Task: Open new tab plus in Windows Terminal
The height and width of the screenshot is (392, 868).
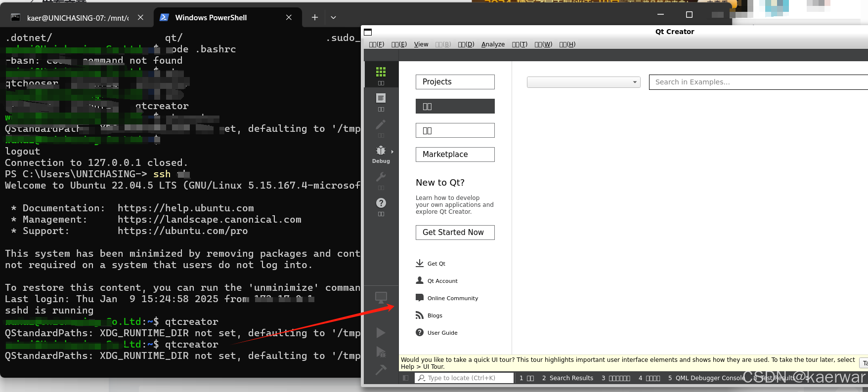Action: tap(315, 17)
